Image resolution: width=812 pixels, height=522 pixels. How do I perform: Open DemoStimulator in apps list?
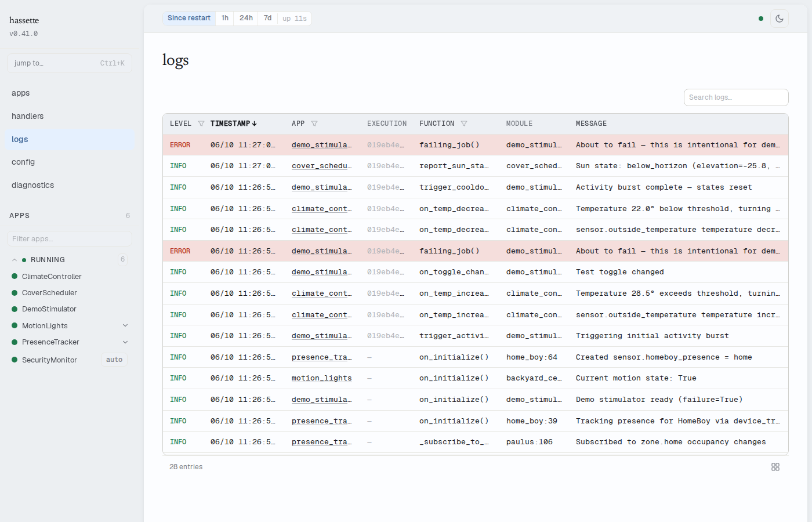point(49,309)
